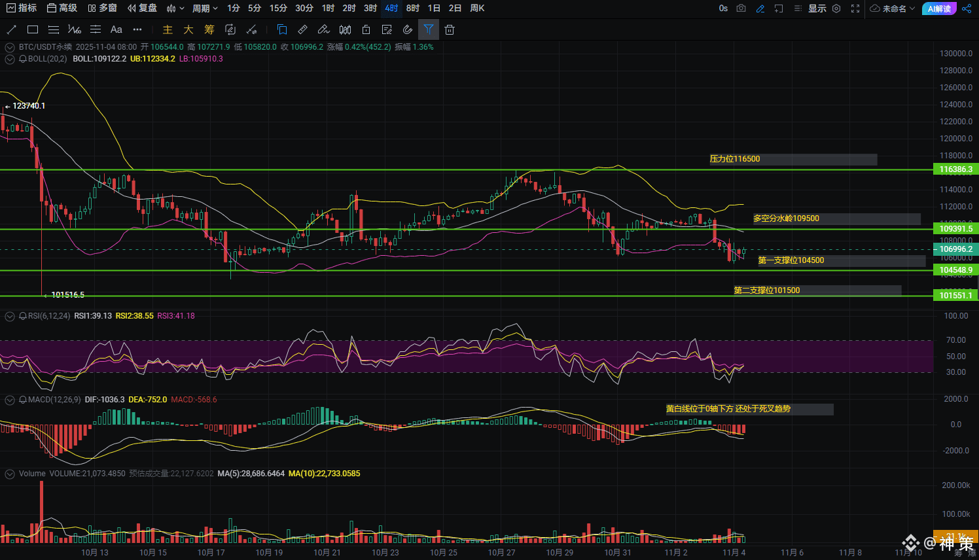Switch to the 1日 timeframe tab
The width and height of the screenshot is (979, 560).
tap(434, 9)
